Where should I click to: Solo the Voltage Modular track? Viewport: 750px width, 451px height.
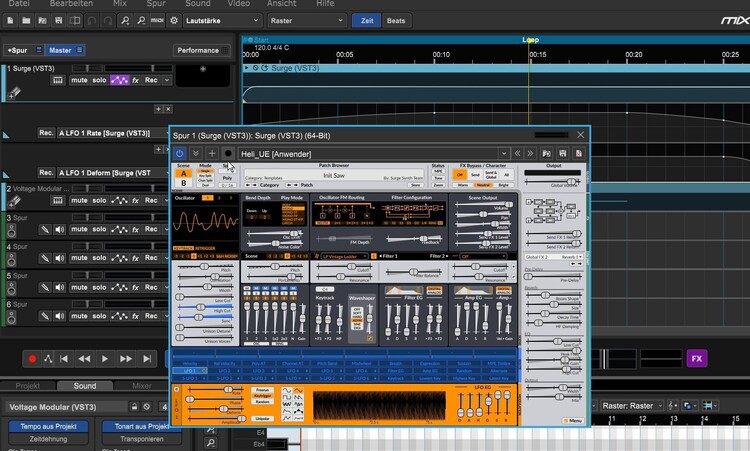click(x=99, y=200)
